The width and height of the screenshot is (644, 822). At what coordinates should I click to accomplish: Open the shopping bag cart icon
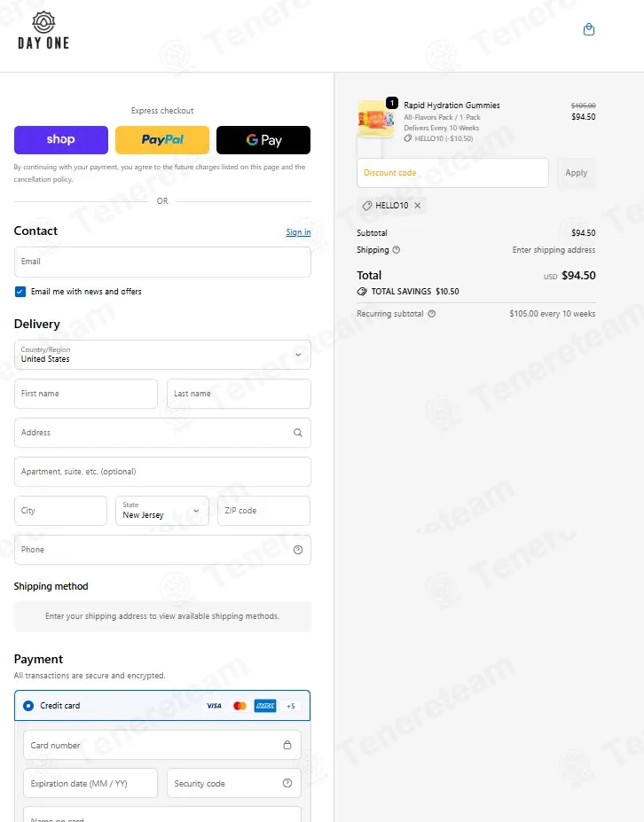pos(589,29)
